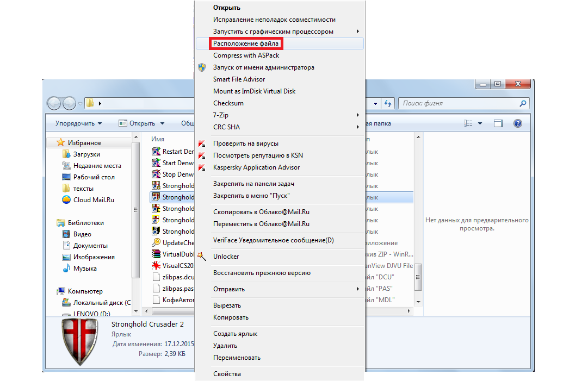This screenshot has height=381, width=588.
Task: Click Создать ярлык in the context menu
Action: pos(235,334)
